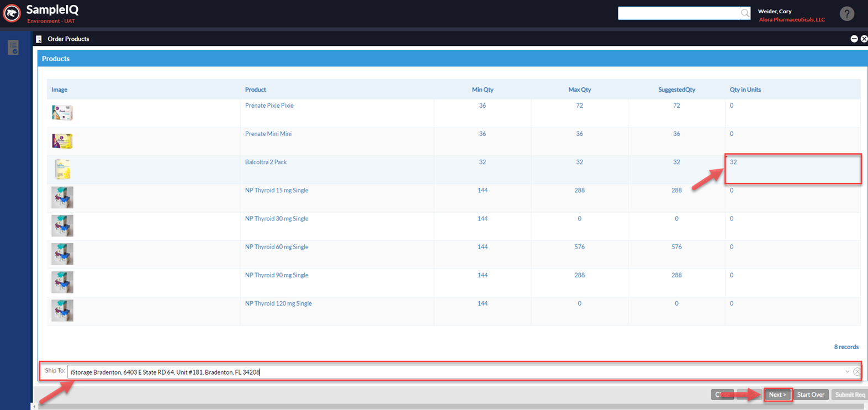Select the Prenate Pixie Pixie product name

269,106
